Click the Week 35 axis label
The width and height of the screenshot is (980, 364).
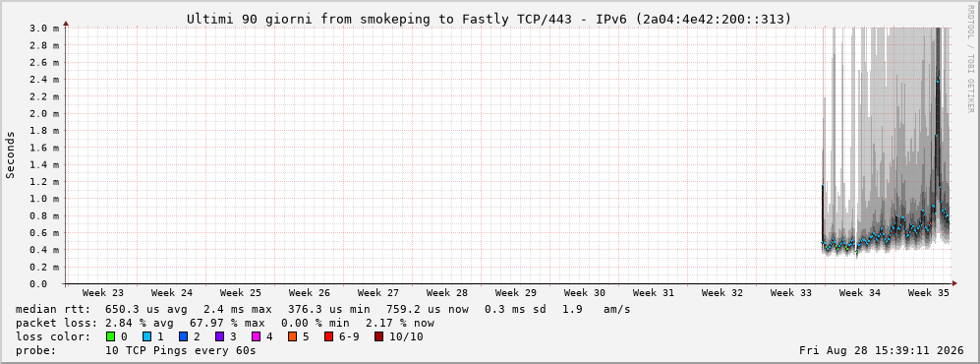point(928,293)
